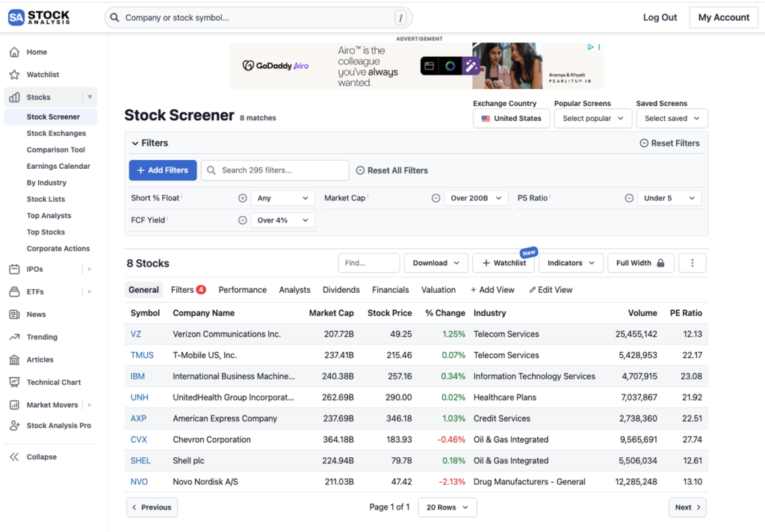Open the FCF Yield dropdown
Screen dimensions: 765x532
(x=282, y=220)
